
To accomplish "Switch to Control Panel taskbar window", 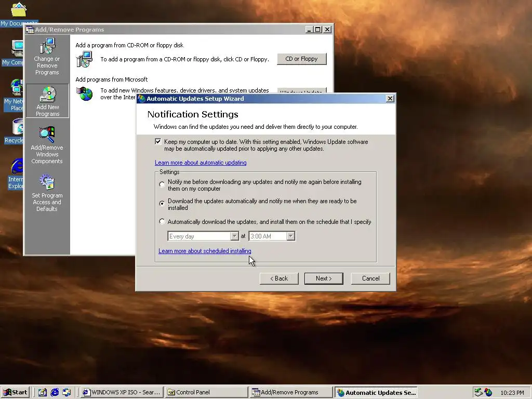I will pyautogui.click(x=207, y=392).
